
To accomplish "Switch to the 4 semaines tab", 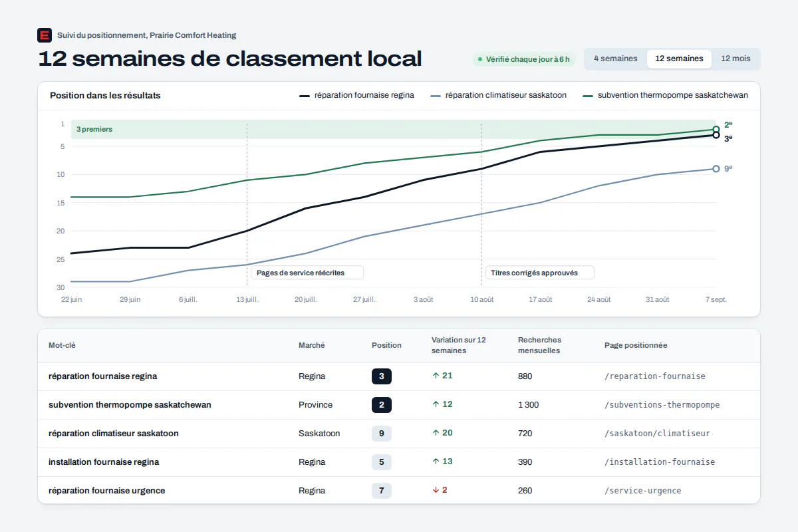I will pos(616,59).
